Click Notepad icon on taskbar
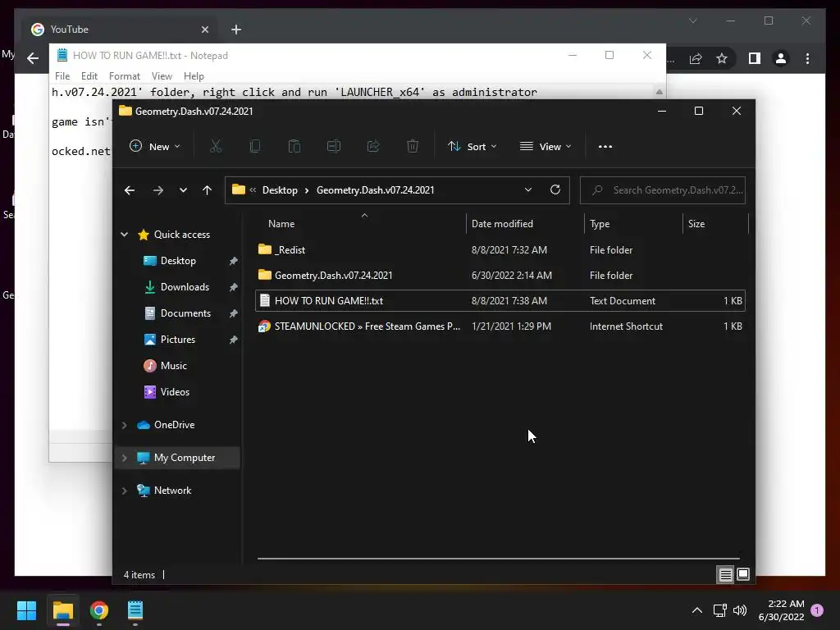Screen dimensions: 840x630 (135, 610)
